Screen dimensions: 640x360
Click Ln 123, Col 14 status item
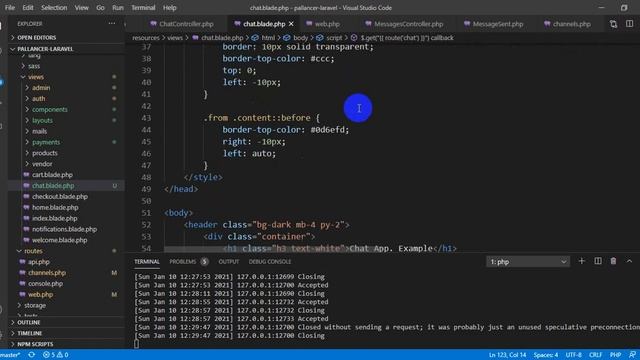pyautogui.click(x=507, y=355)
